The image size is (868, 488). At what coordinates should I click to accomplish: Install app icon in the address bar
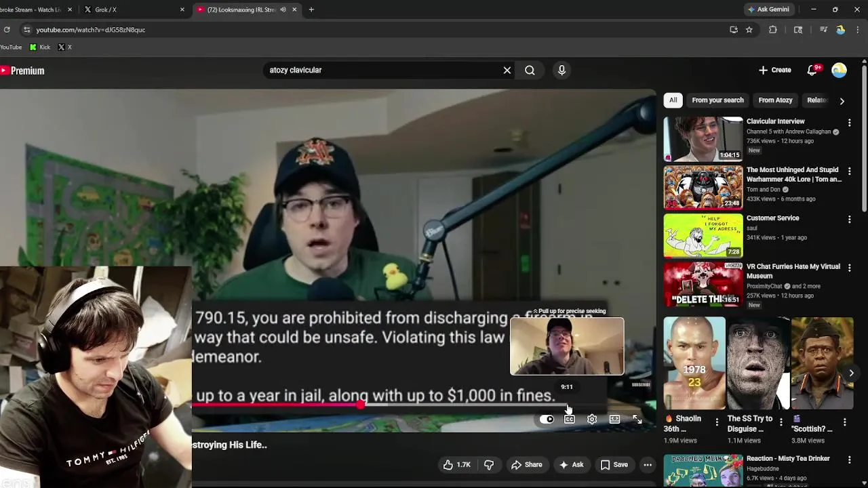coord(734,30)
